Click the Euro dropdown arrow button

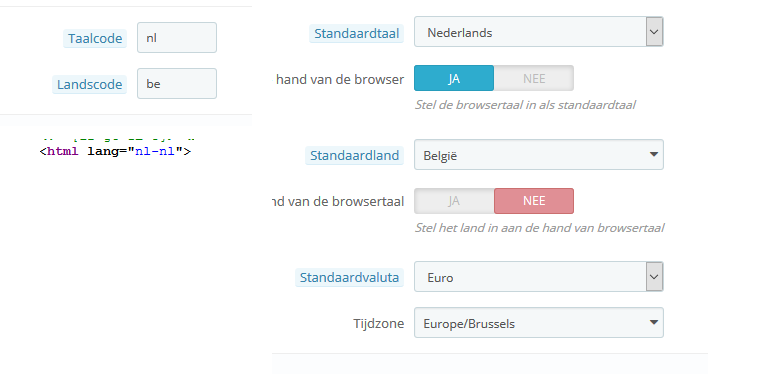click(654, 277)
